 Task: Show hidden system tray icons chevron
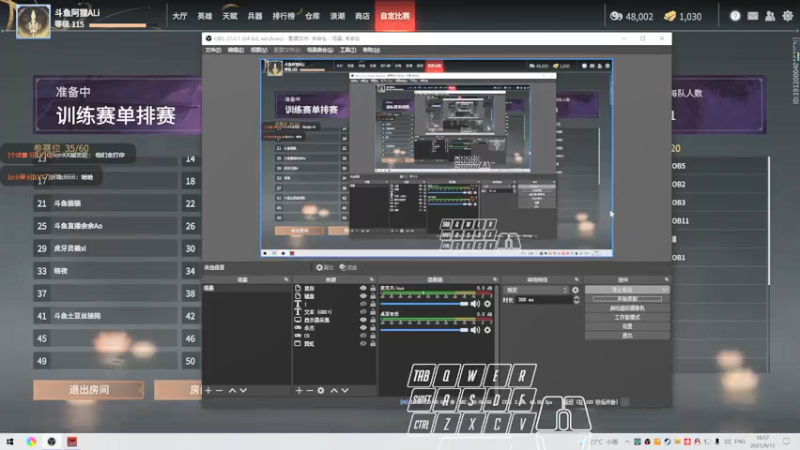(627, 441)
